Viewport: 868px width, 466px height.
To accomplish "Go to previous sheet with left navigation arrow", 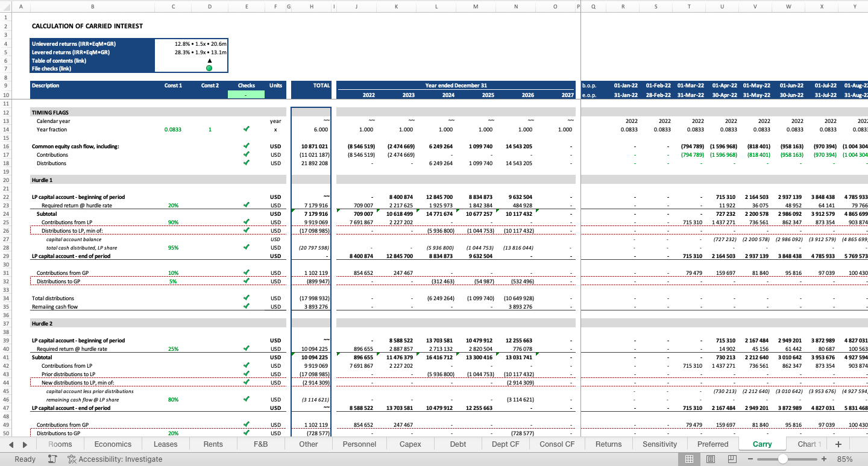I will 11,444.
